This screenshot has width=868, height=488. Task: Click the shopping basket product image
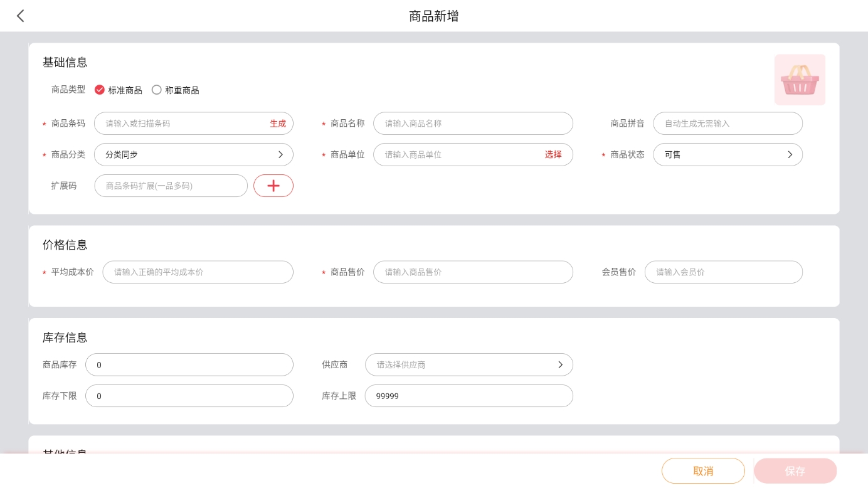click(800, 80)
